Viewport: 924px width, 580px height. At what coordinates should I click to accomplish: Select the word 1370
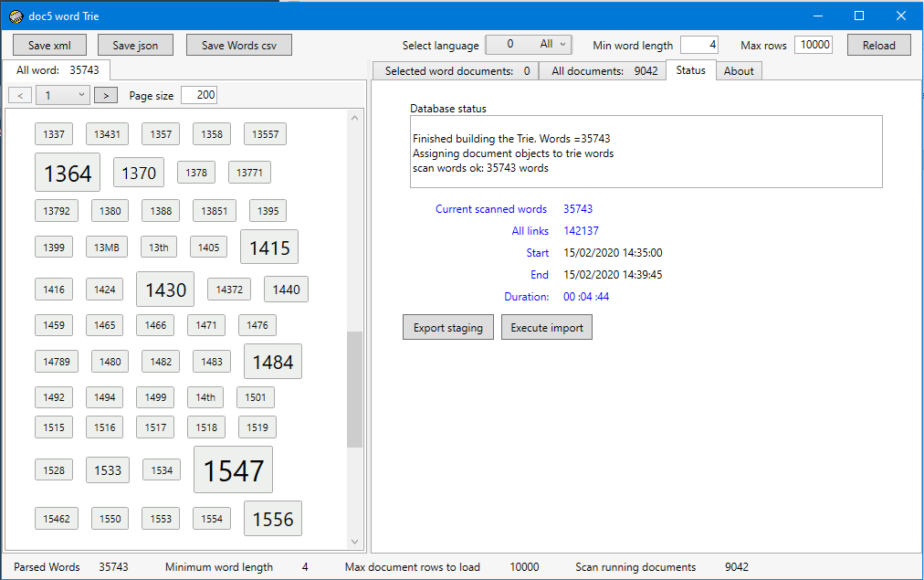(139, 173)
